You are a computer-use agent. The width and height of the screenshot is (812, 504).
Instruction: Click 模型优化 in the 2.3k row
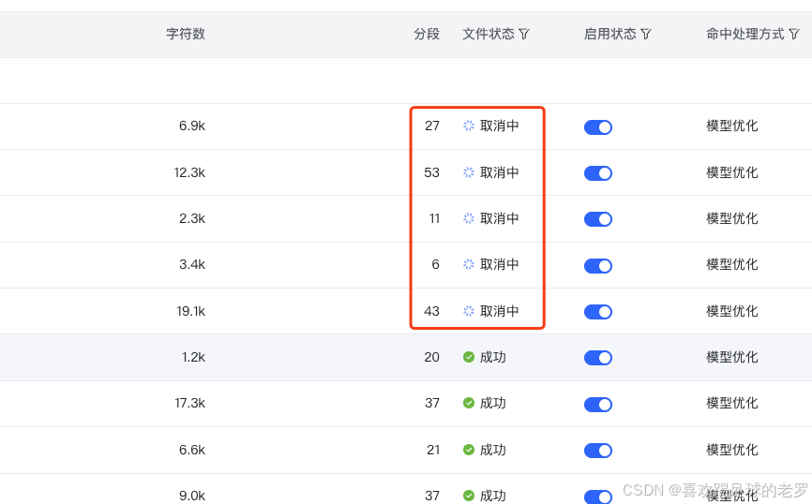732,218
